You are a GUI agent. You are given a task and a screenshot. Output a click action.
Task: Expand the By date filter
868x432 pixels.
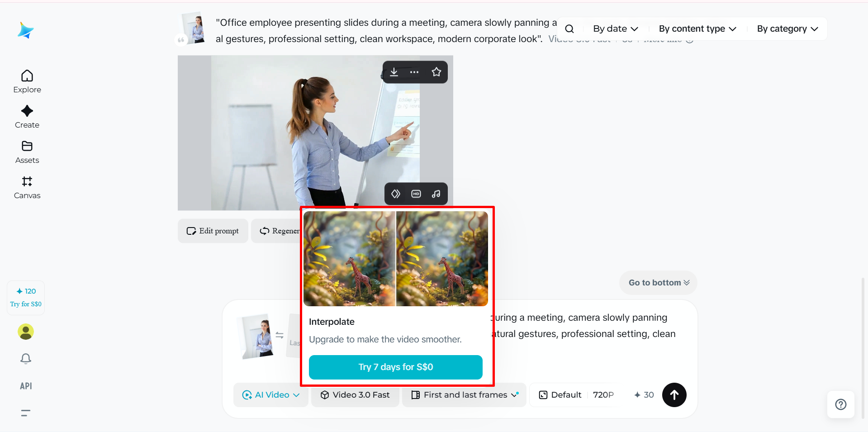(616, 29)
